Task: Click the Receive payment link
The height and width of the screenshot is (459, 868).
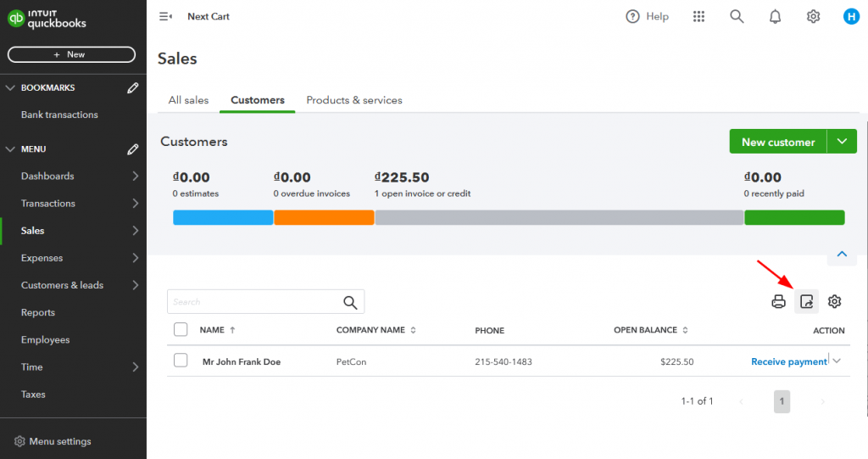Action: (788, 361)
